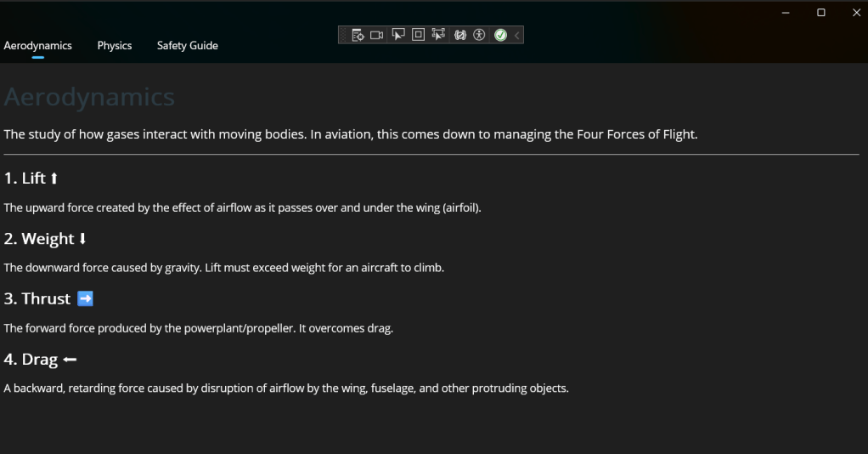The width and height of the screenshot is (868, 454).
Task: Click the video camera icon in debug toolbar
Action: 376,35
